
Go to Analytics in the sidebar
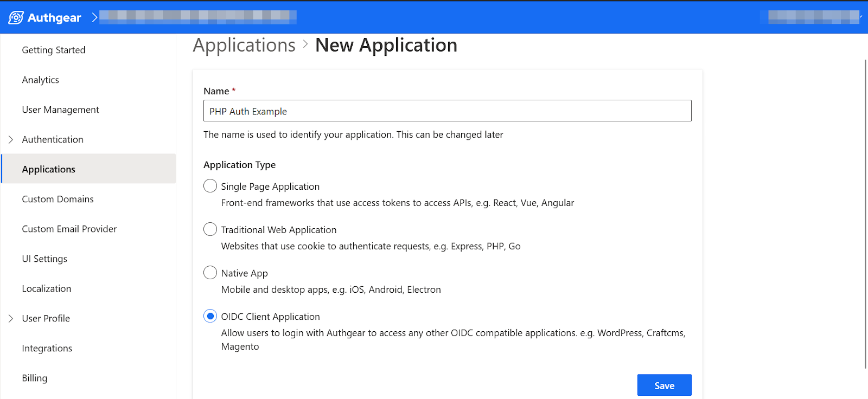tap(41, 80)
